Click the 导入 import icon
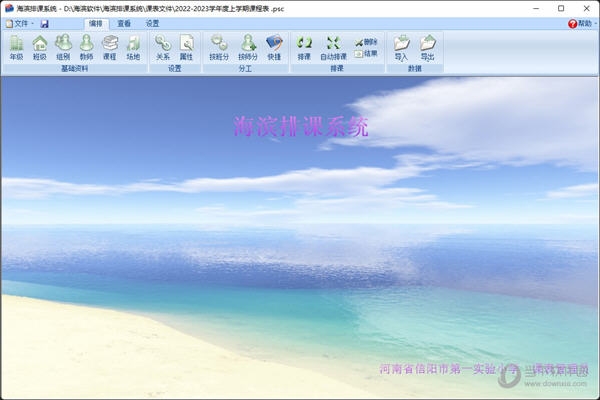600x400 pixels. [x=401, y=47]
